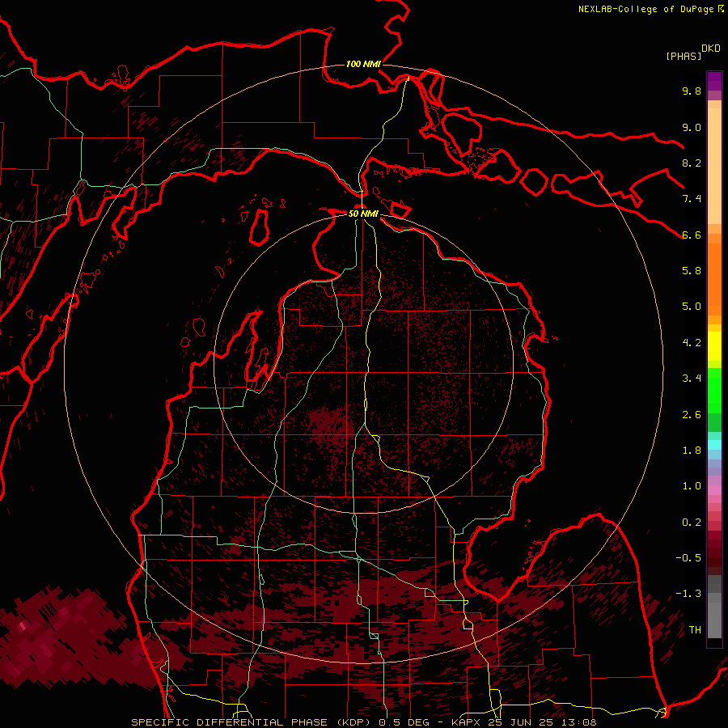Click the 5.8 legend value
The height and width of the screenshot is (728, 728).
692,271
